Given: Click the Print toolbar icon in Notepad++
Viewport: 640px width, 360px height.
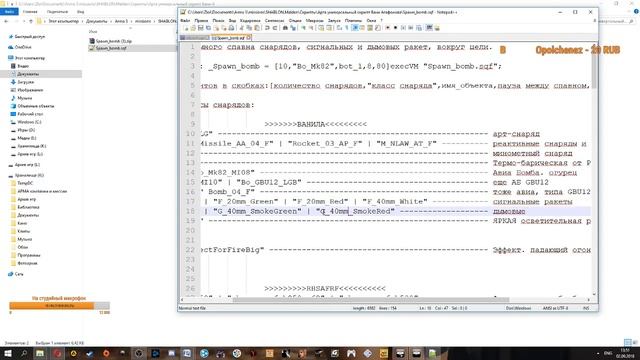Looking at the screenshot, I should [x=231, y=28].
